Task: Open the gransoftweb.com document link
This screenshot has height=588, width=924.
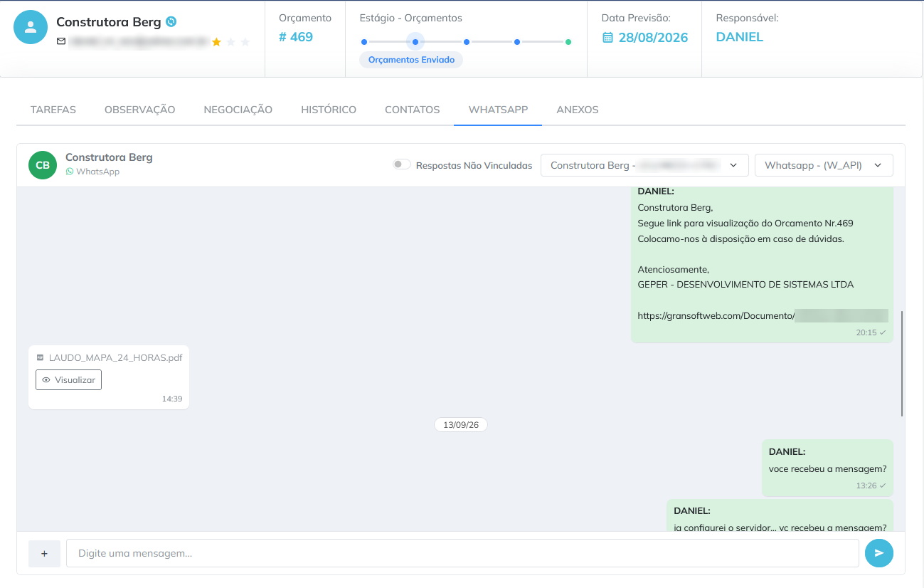Action: click(x=763, y=316)
